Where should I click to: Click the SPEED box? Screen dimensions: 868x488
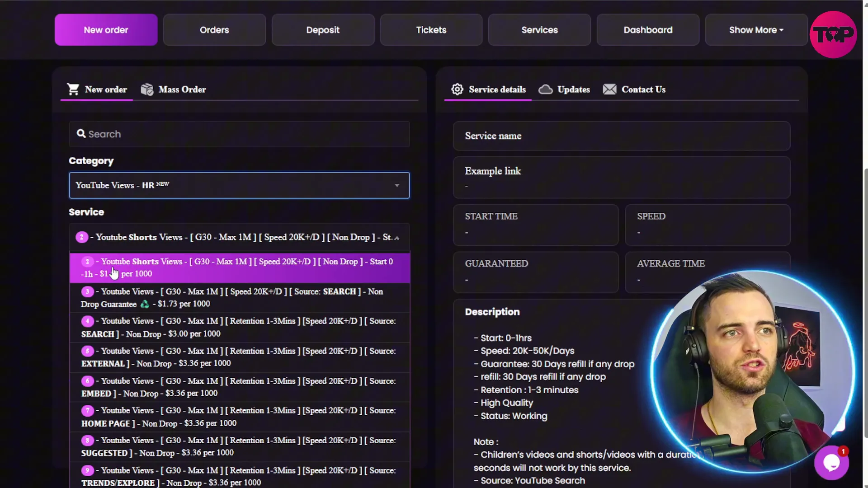708,225
